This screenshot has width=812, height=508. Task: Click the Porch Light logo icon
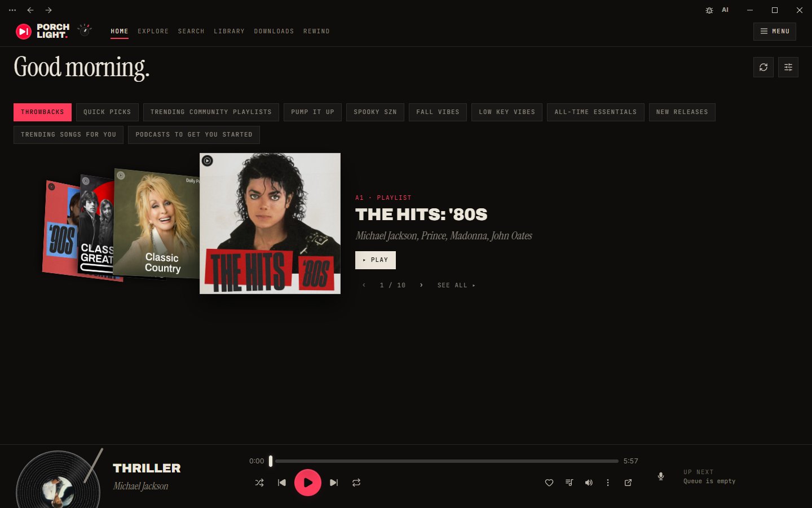point(24,32)
